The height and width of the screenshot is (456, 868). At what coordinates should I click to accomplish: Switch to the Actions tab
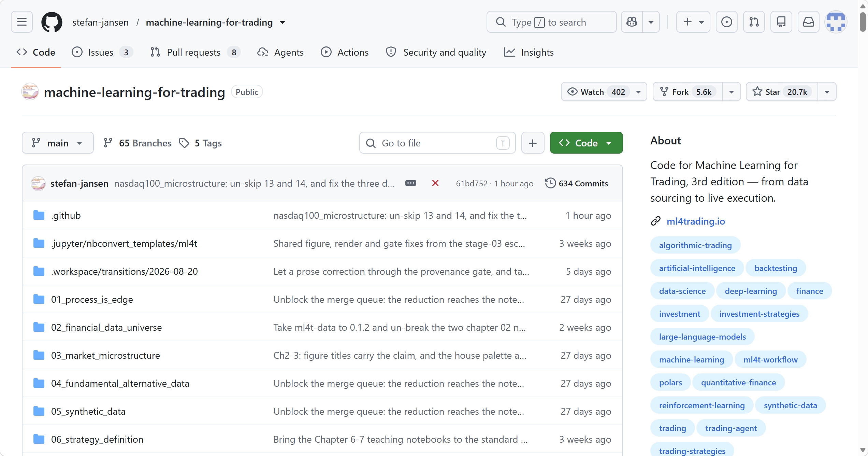pos(345,52)
